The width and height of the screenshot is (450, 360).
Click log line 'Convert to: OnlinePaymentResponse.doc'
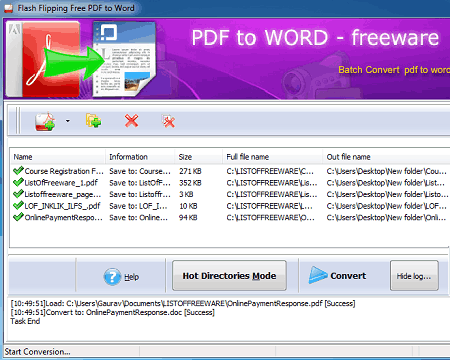coord(113,312)
